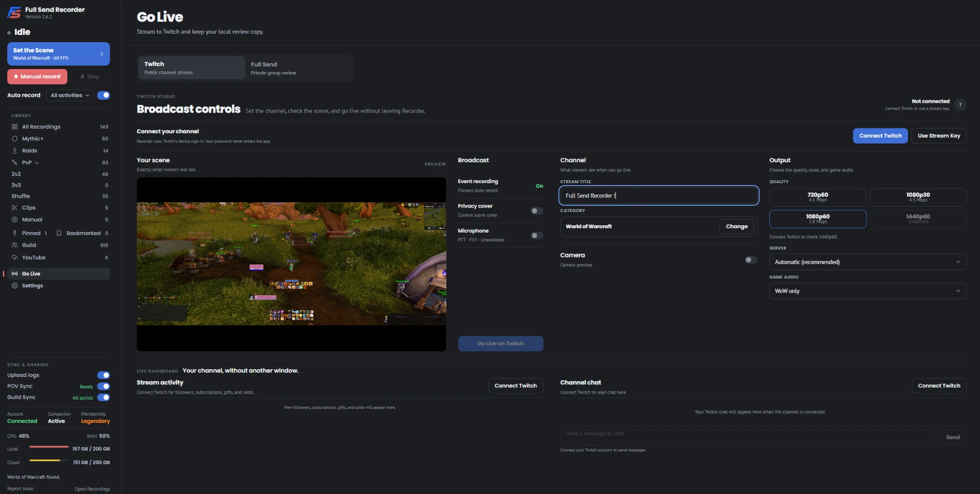Select the Manual recordings target icon
Viewport: 980px width, 494px height.
click(x=15, y=220)
